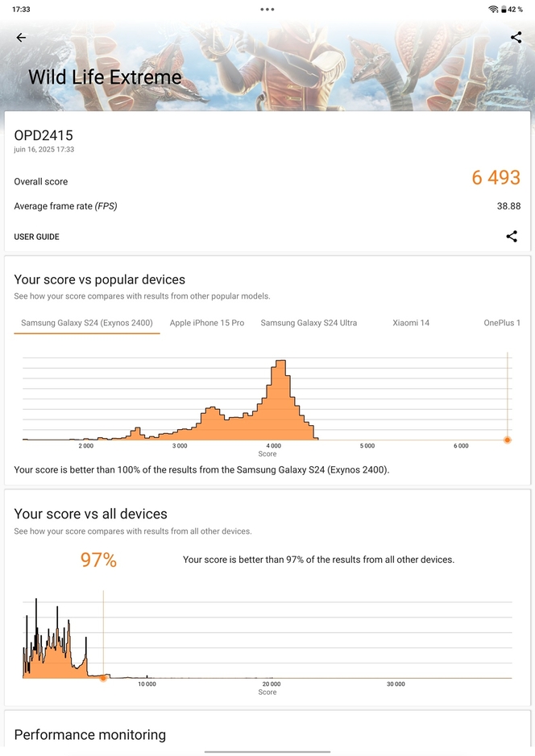Tap the Wi-Fi status icon
Screen dimensions: 535x756
[x=493, y=9]
